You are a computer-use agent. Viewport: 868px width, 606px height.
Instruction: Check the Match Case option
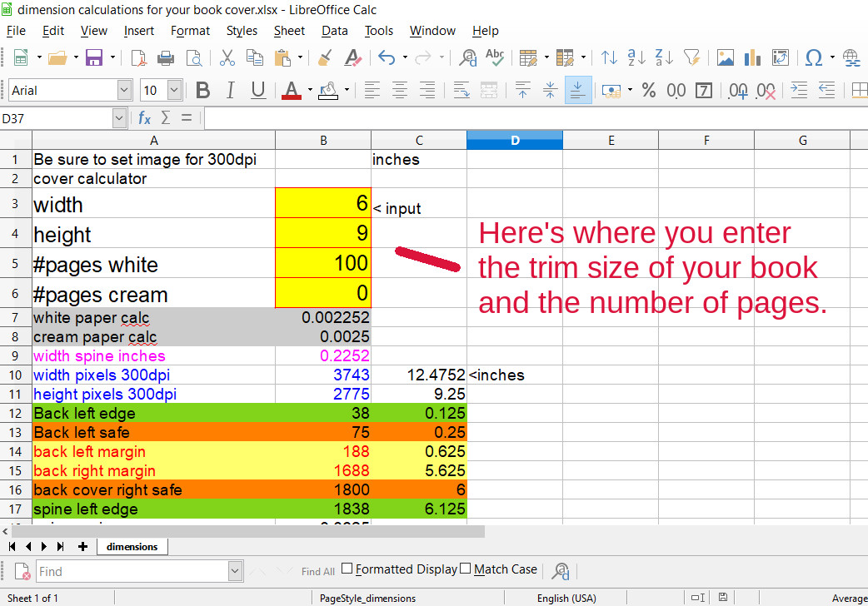pyautogui.click(x=466, y=569)
